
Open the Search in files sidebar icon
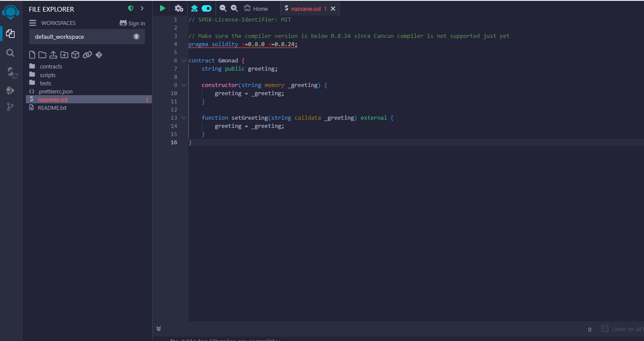pos(10,53)
